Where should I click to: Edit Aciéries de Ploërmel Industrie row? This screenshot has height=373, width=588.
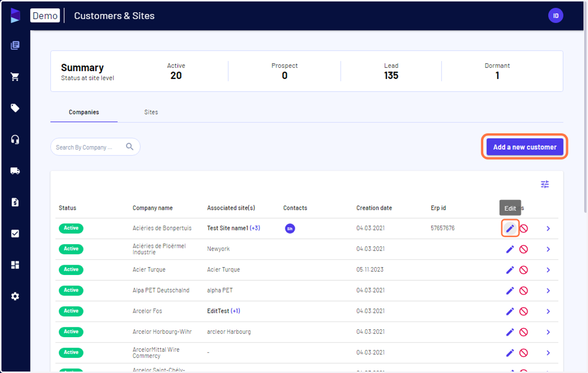(510, 249)
